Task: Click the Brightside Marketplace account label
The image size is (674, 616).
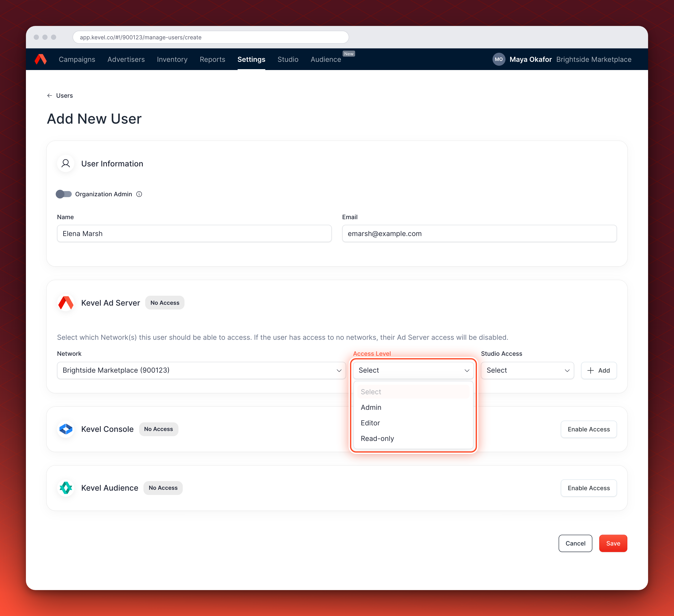Action: pos(594,59)
